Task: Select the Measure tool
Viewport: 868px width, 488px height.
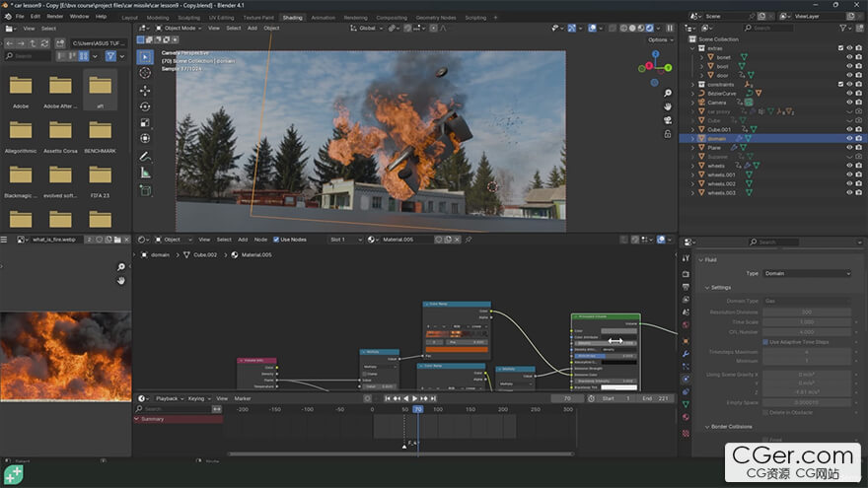Action: pos(145,174)
